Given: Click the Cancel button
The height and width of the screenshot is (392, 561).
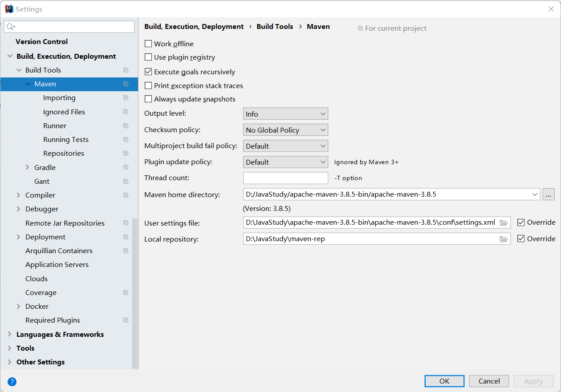Looking at the screenshot, I should [x=489, y=381].
